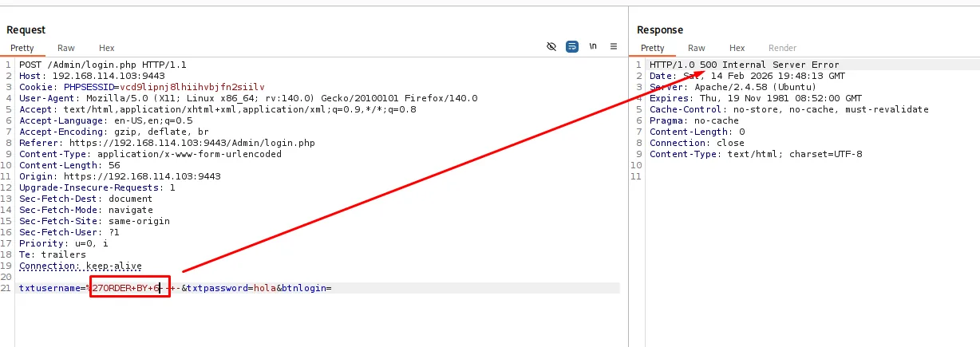Click the PHPSESSID cookie value
This screenshot has height=347, width=980.
pos(191,87)
